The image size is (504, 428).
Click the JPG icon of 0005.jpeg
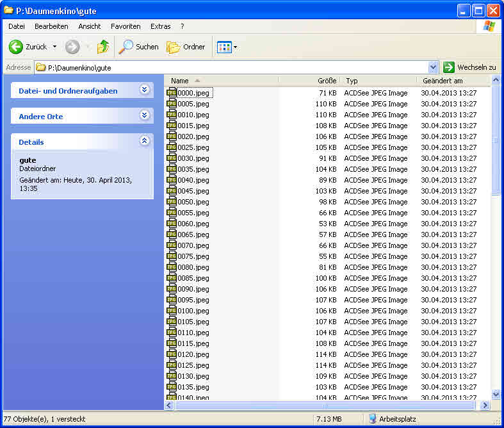tap(172, 104)
